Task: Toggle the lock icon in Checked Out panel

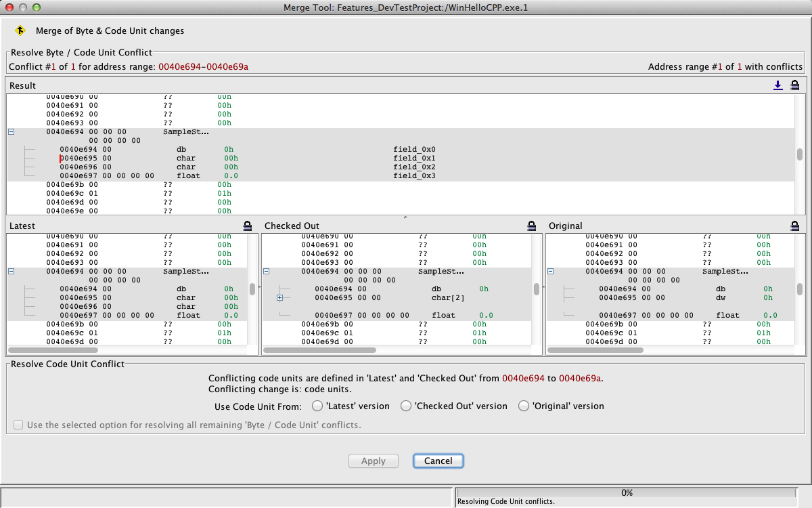Action: [x=531, y=226]
